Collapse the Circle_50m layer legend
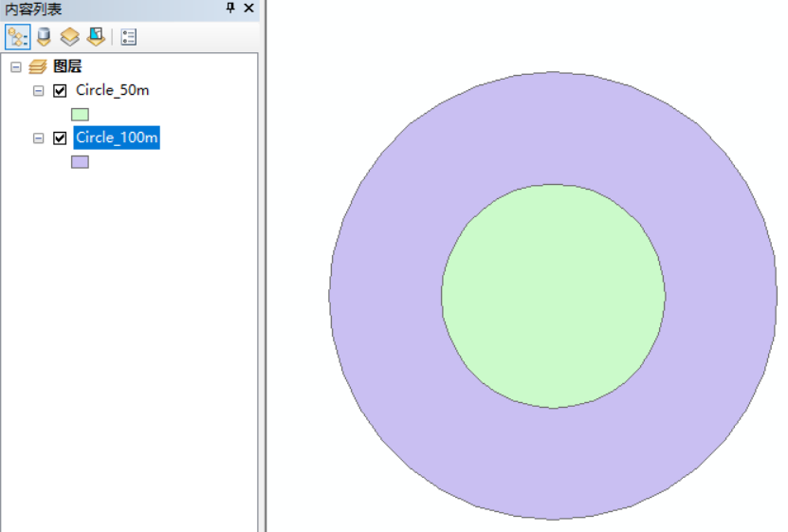788x532 pixels. (38, 90)
